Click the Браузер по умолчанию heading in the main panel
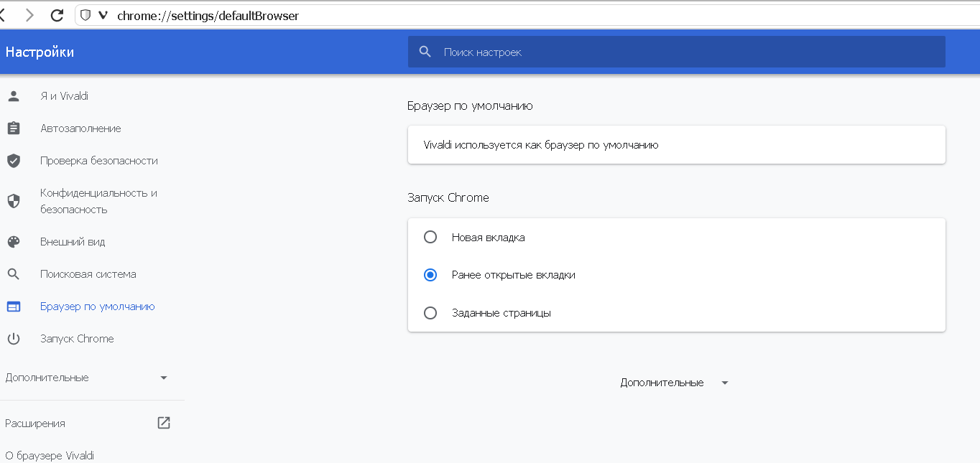Screen dimensions: 980x463 [470, 106]
